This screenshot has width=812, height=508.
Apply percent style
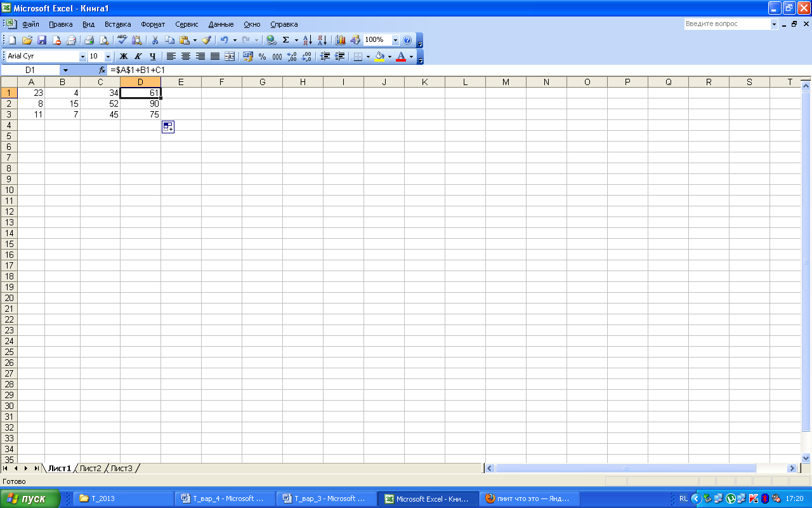[263, 57]
